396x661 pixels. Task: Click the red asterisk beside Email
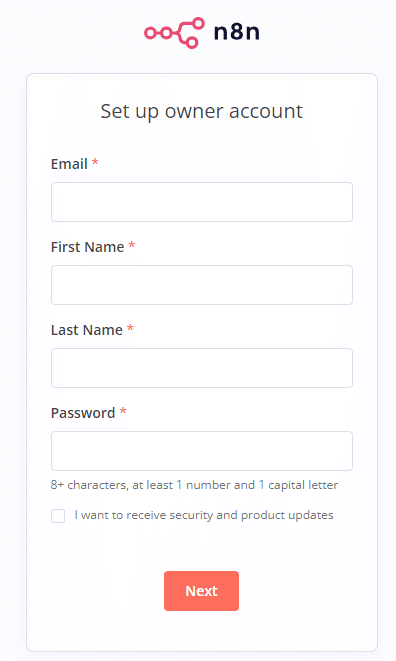coord(95,162)
